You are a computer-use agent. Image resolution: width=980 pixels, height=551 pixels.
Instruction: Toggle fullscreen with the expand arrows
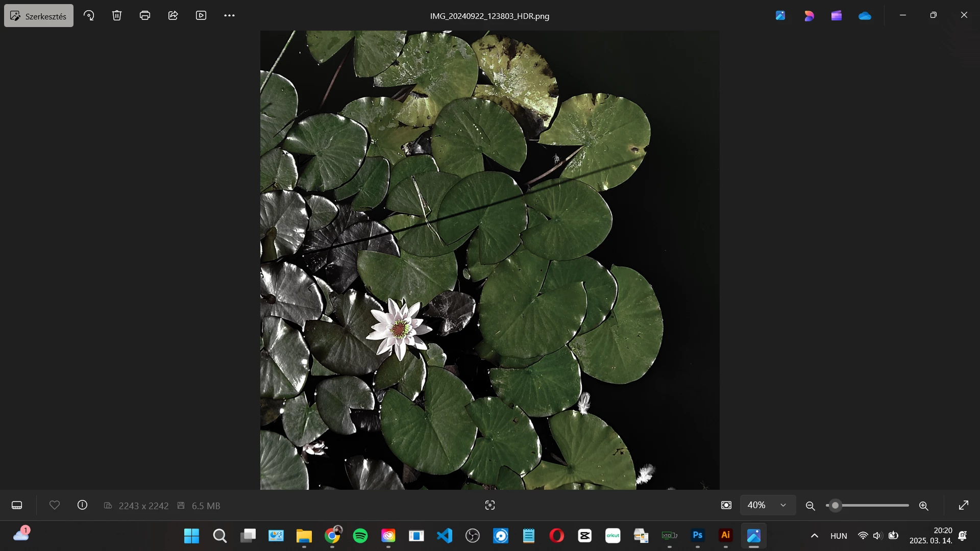(964, 505)
